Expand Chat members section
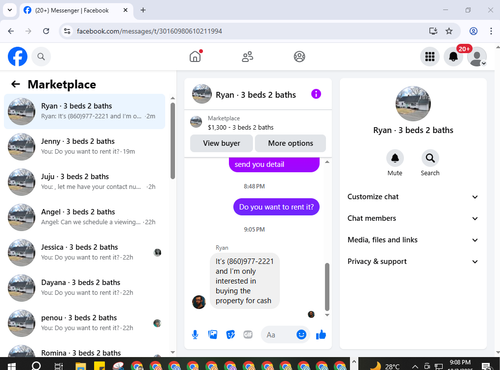Screen dimensions: 500x370 [413, 218]
